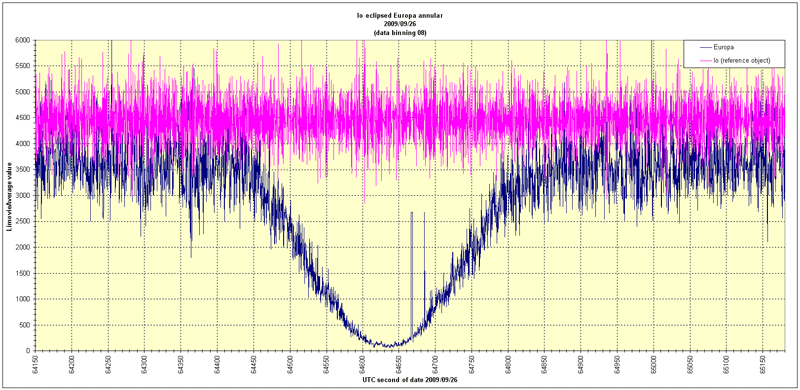
Task: Click the minimum of the Europa eclipse curve
Action: [x=388, y=346]
